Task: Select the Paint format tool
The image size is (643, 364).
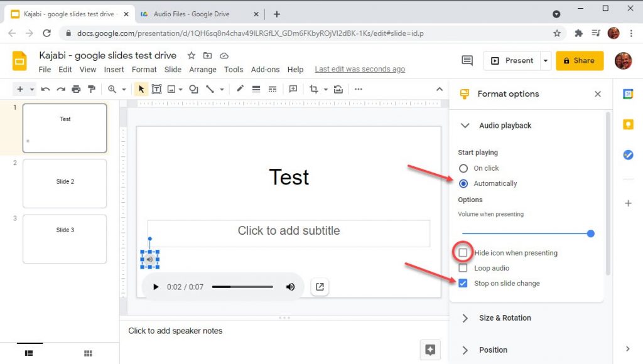Action: pyautogui.click(x=92, y=89)
